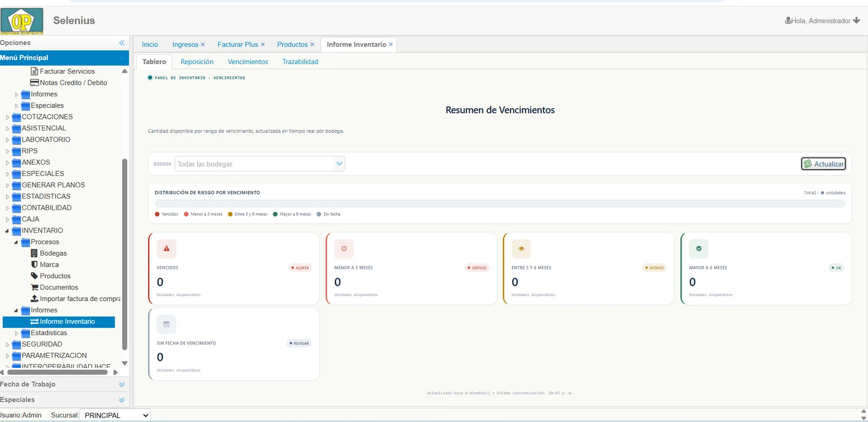Click the Administrador user icon

pyautogui.click(x=788, y=21)
